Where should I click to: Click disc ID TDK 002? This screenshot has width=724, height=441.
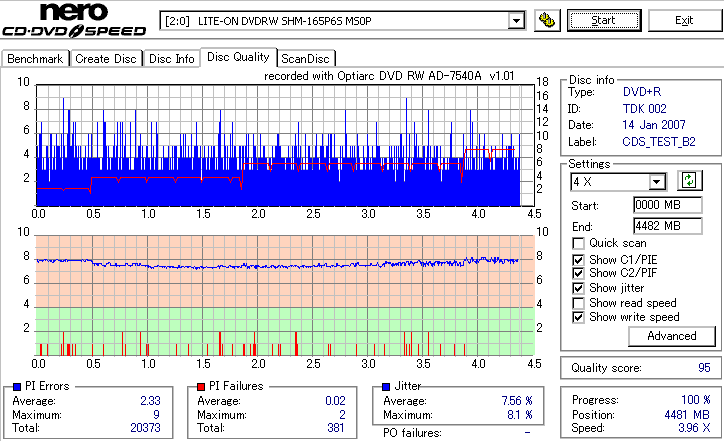(x=645, y=109)
